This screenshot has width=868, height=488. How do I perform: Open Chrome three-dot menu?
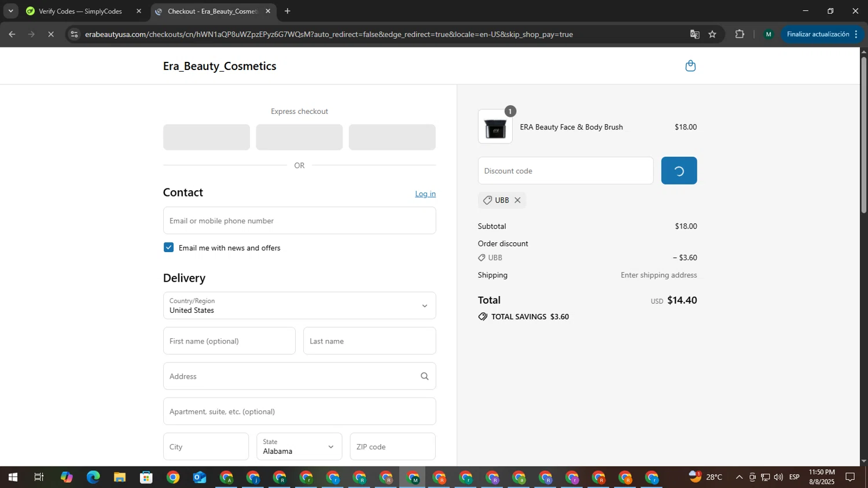(x=856, y=34)
